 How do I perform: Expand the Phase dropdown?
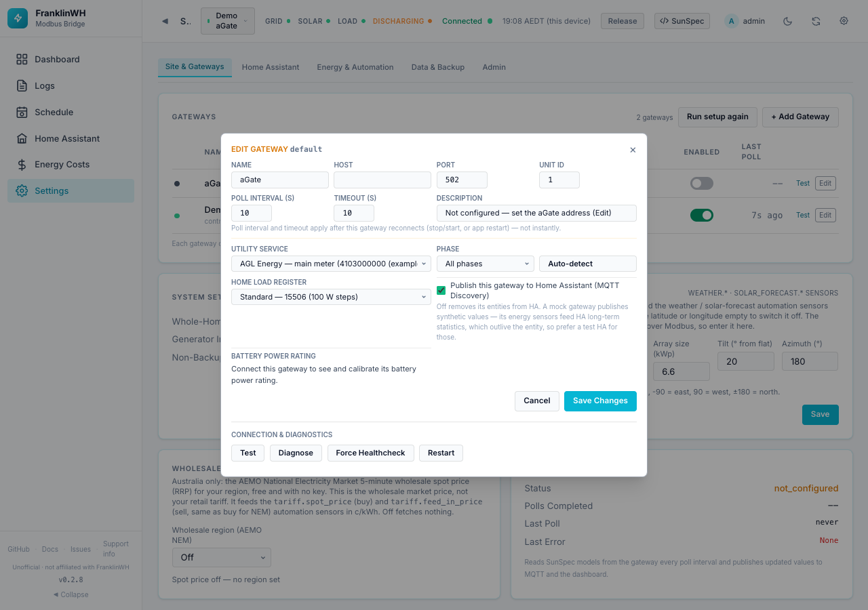coord(486,264)
